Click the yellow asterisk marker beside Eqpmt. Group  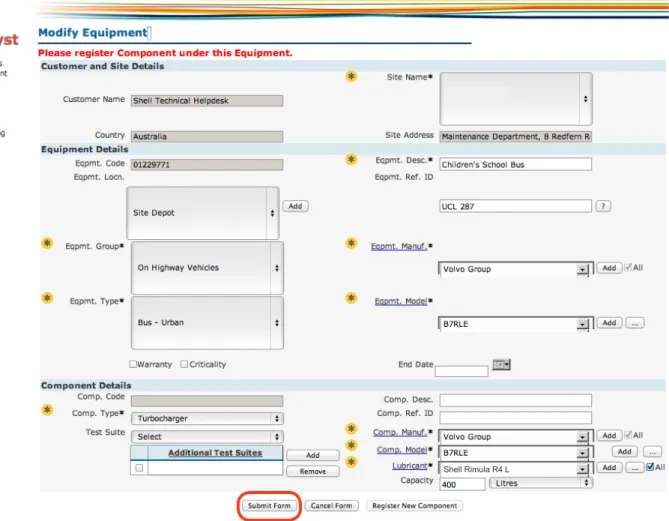click(47, 243)
